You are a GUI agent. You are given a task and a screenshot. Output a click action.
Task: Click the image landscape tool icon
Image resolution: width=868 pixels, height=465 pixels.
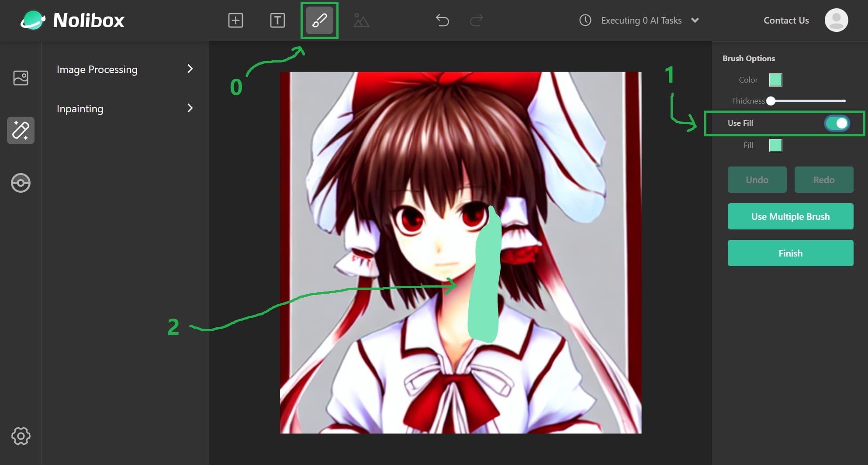361,20
